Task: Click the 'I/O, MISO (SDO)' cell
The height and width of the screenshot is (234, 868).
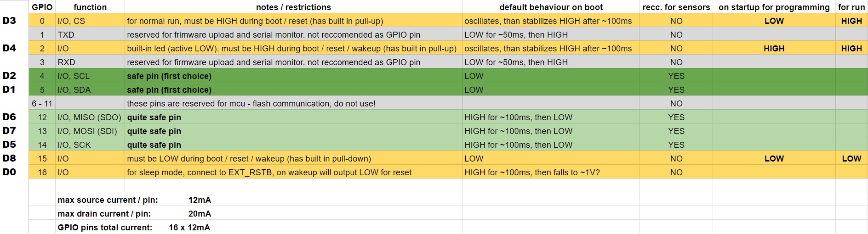Action: (90, 117)
